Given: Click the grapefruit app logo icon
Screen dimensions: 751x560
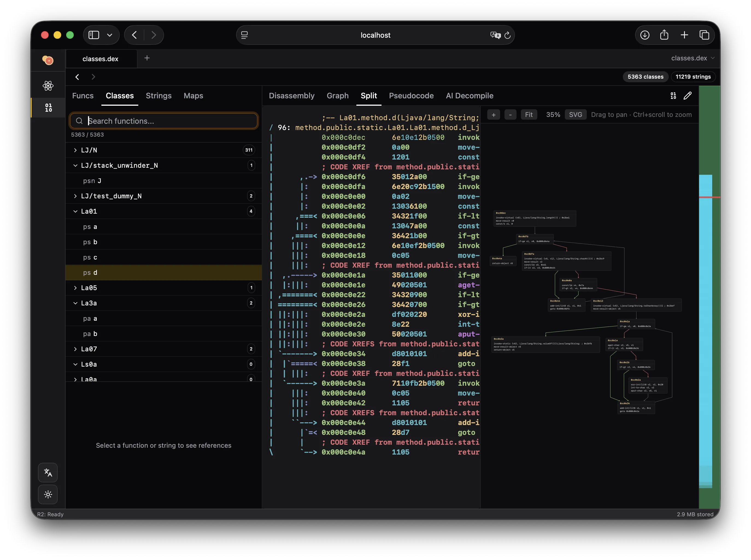Looking at the screenshot, I should [48, 60].
